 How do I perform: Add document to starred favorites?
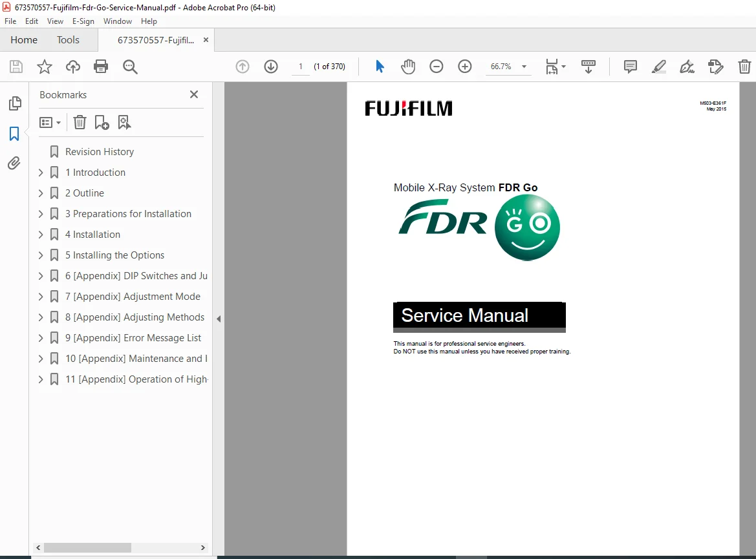pos(45,67)
